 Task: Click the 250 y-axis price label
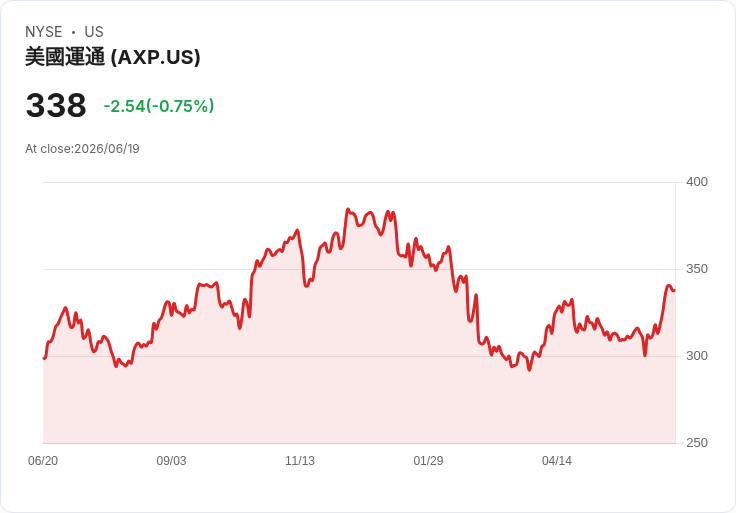(x=697, y=443)
